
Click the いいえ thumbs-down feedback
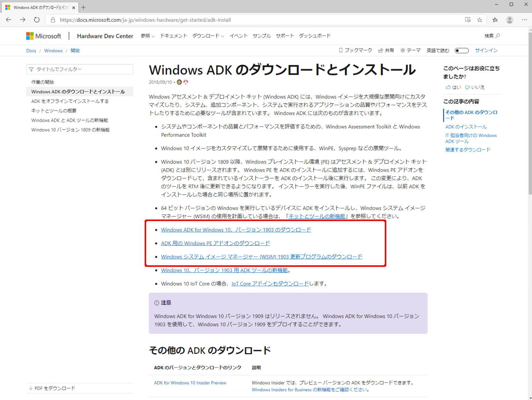[x=475, y=87]
